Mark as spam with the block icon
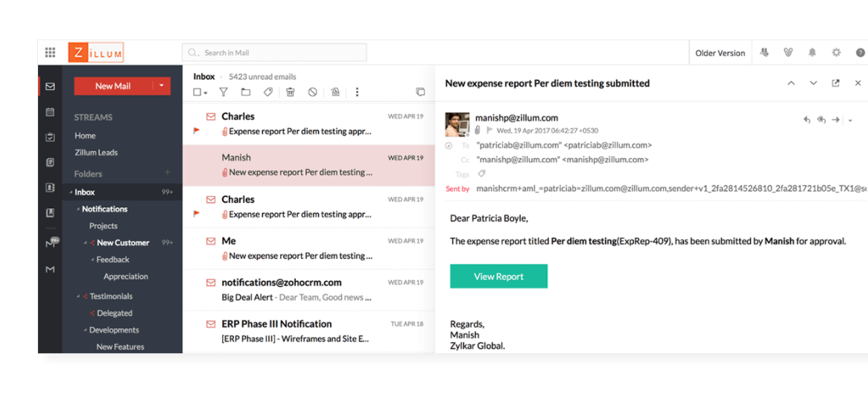The width and height of the screenshot is (868, 407). (313, 92)
